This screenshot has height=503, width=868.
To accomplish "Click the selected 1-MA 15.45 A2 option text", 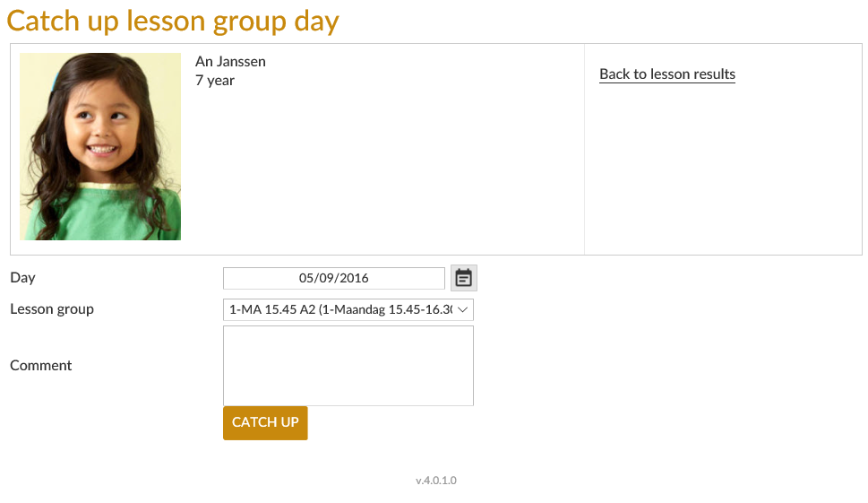I will (x=340, y=309).
